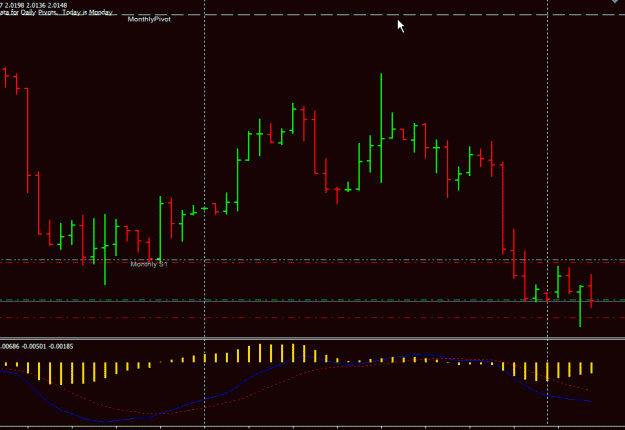Image resolution: width=625 pixels, height=430 pixels.
Task: Select the MonthlyPivot line label
Action: pyautogui.click(x=149, y=19)
